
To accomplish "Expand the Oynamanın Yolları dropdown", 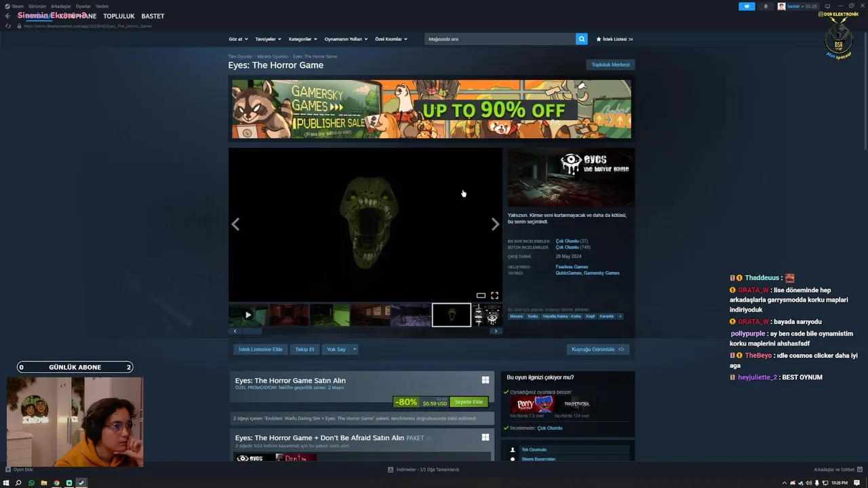I will click(346, 39).
